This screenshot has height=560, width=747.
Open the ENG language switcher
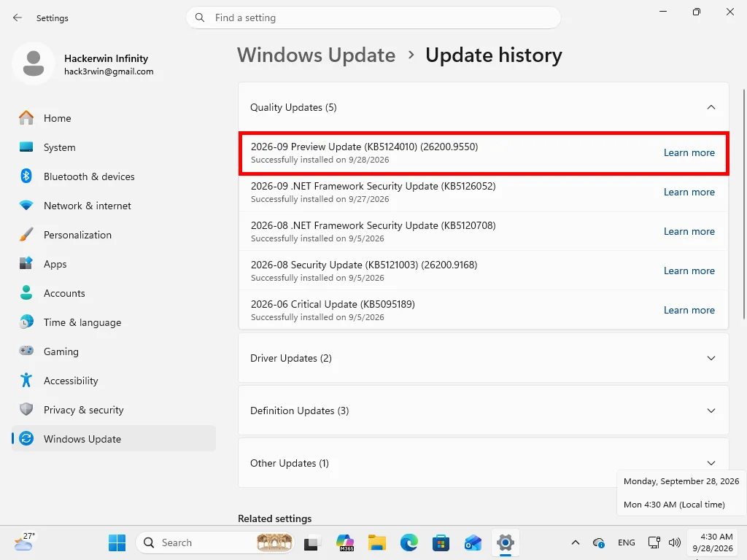tap(626, 542)
